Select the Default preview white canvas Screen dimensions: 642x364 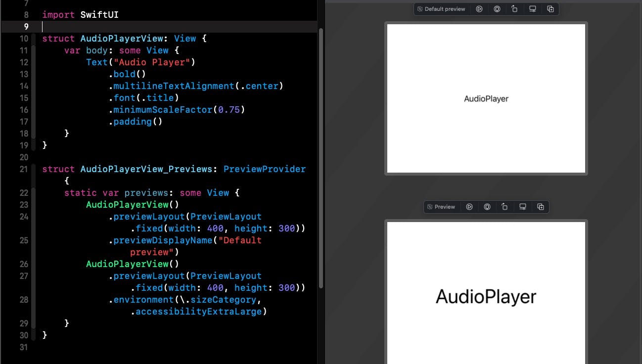(x=486, y=98)
